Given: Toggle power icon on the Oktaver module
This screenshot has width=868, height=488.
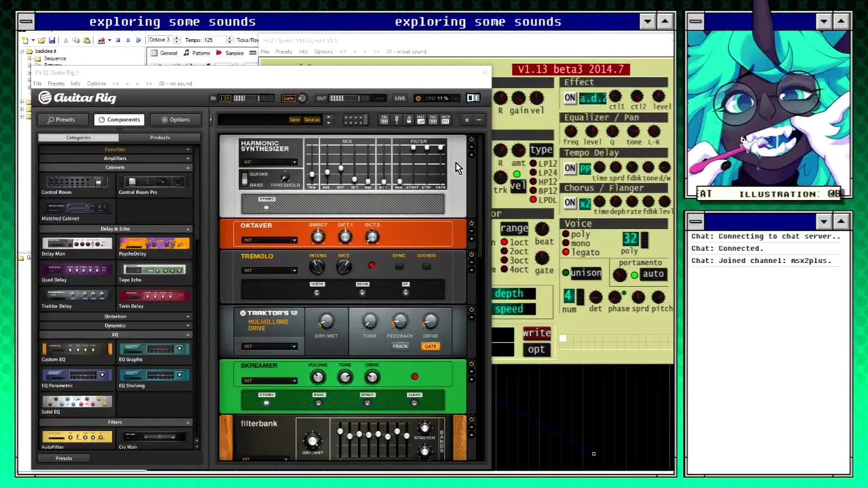Looking at the screenshot, I should (471, 223).
